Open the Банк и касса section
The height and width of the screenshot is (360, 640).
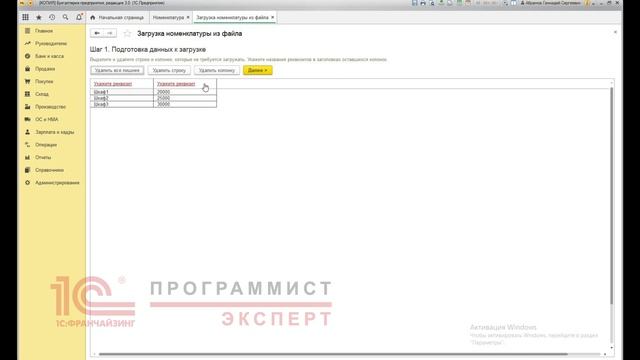coord(49,56)
